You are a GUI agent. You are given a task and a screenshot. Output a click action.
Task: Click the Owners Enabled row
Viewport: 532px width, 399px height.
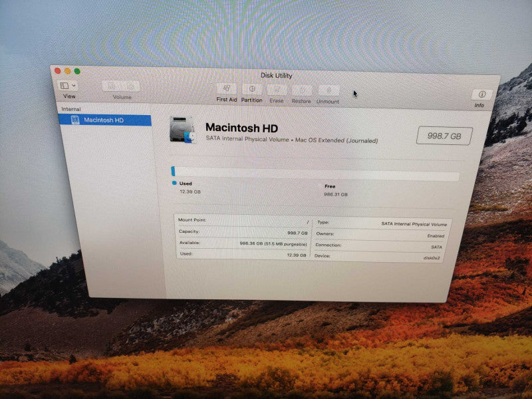380,235
